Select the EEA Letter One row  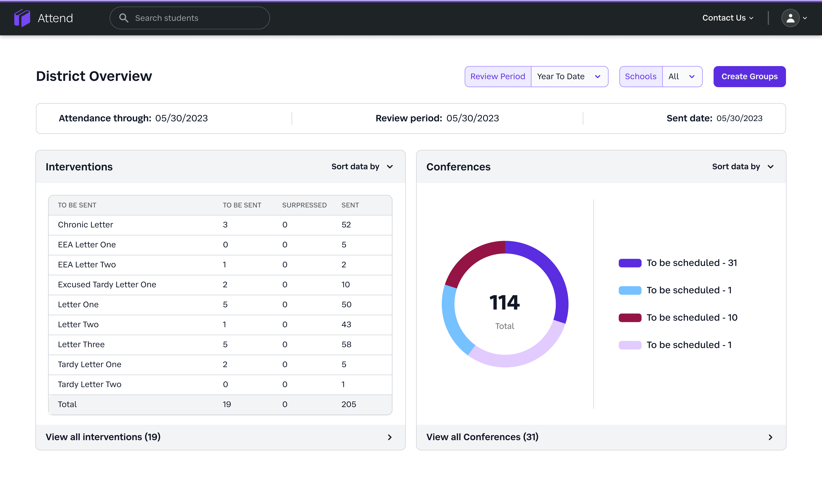click(x=220, y=245)
